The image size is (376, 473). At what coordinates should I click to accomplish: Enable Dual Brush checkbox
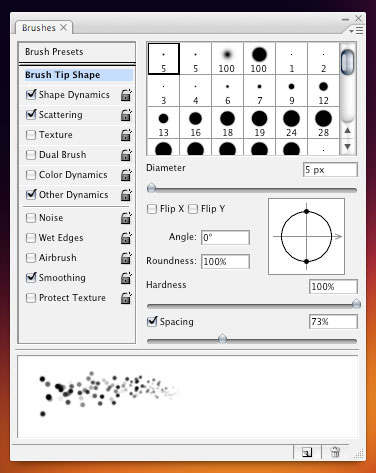point(31,155)
